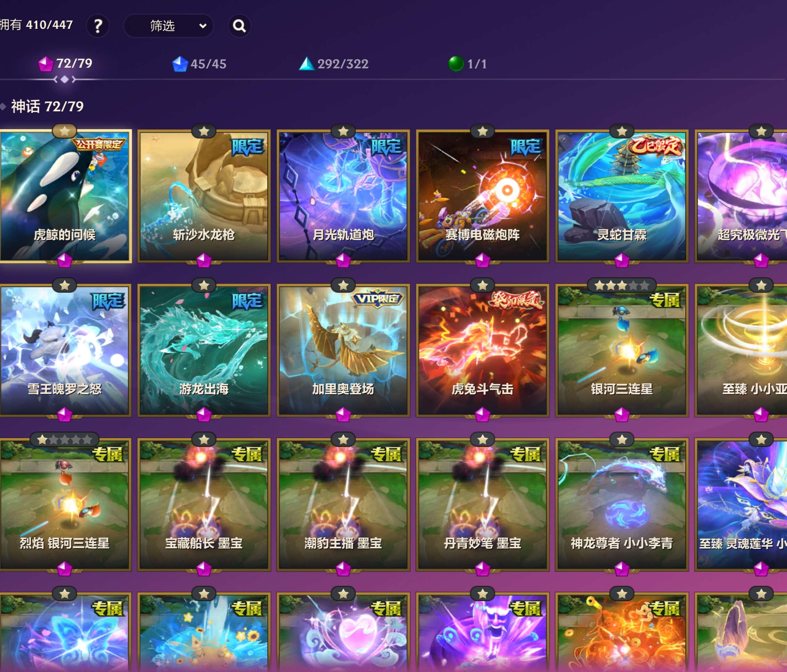
Task: Select the 月光轨道炮 card
Action: 343,196
